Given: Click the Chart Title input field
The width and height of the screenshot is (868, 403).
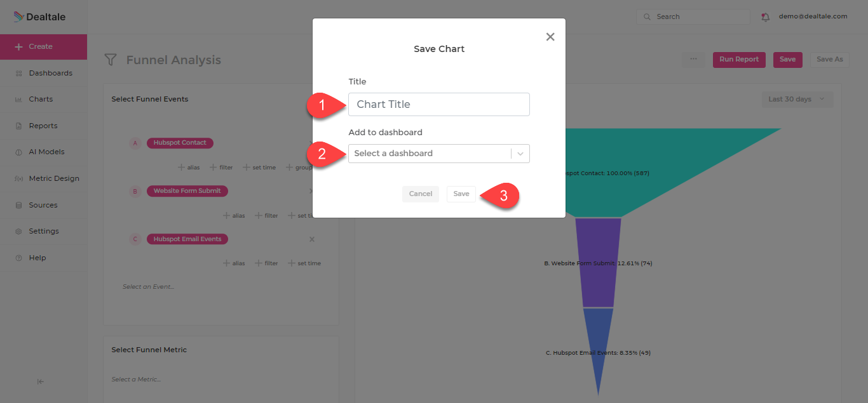Looking at the screenshot, I should (x=438, y=104).
